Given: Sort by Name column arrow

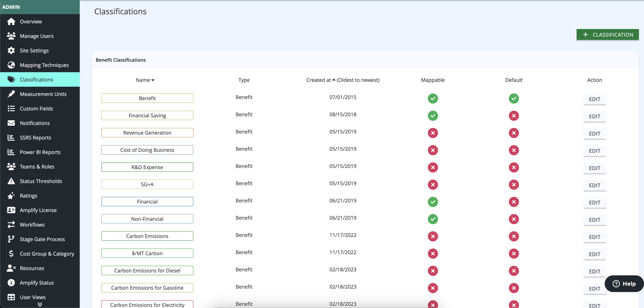Looking at the screenshot, I should [x=153, y=80].
